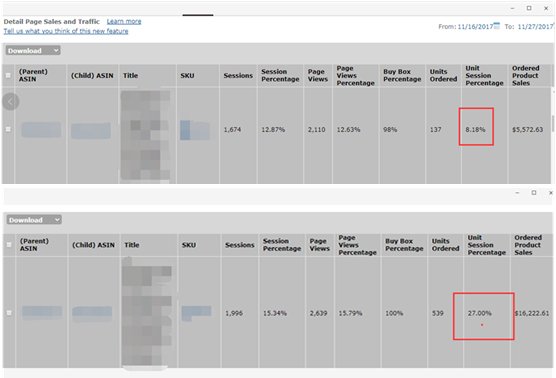Image resolution: width=556 pixels, height=378 pixels.
Task: Click the upper table vertical scrollbar
Action: point(553,124)
